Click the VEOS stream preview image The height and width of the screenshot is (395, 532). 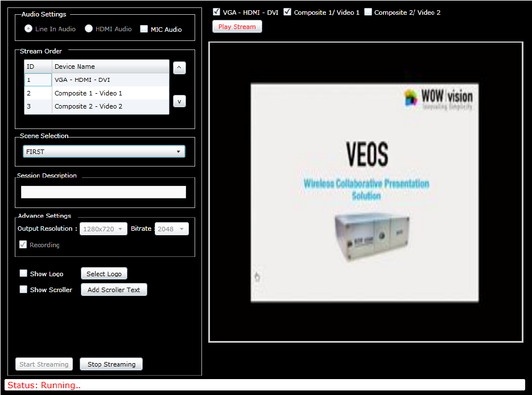[x=365, y=193]
